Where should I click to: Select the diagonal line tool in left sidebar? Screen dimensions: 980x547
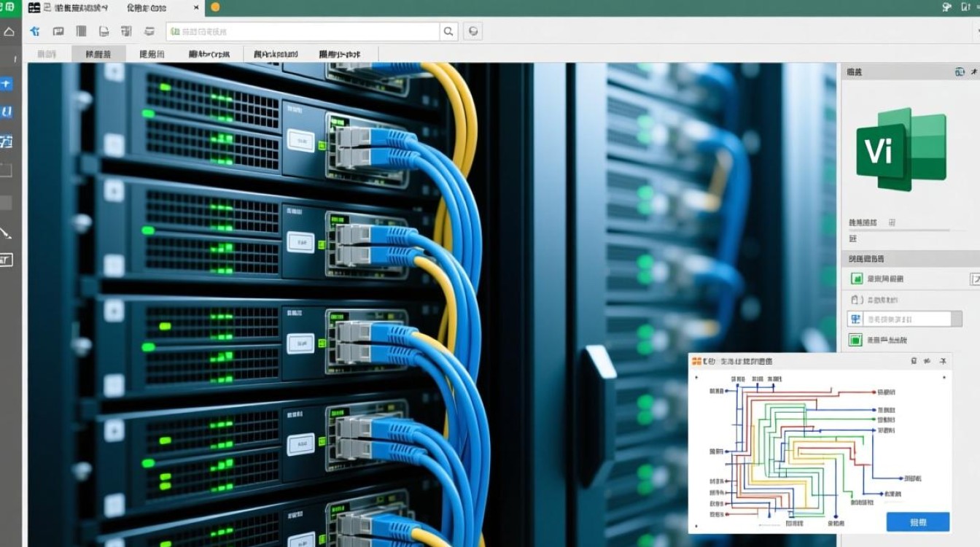(7, 233)
